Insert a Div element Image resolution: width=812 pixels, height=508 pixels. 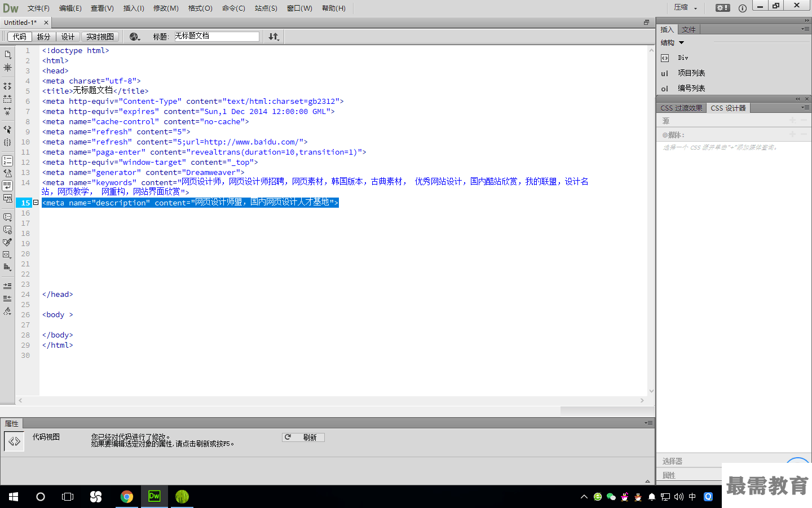click(x=675, y=58)
